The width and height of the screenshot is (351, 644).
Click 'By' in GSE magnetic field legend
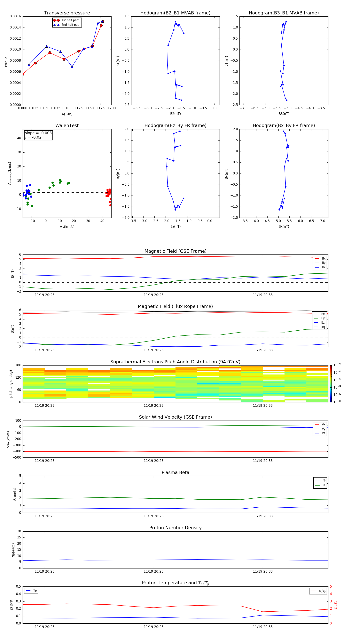click(324, 263)
